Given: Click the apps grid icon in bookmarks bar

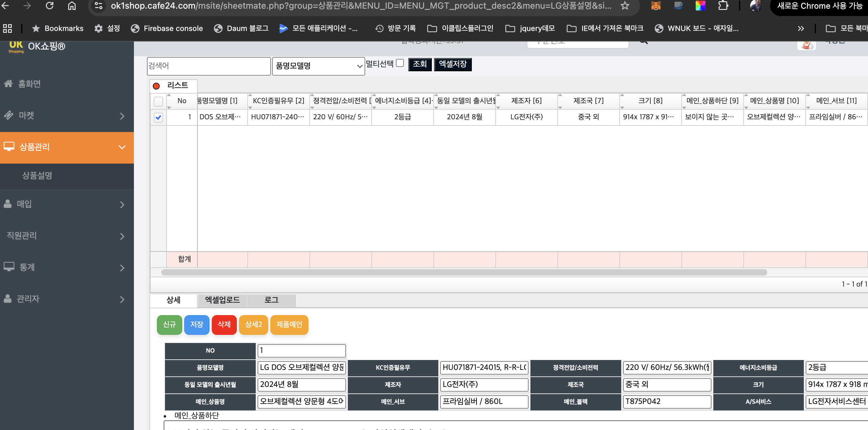Looking at the screenshot, I should pyautogui.click(x=7, y=28).
